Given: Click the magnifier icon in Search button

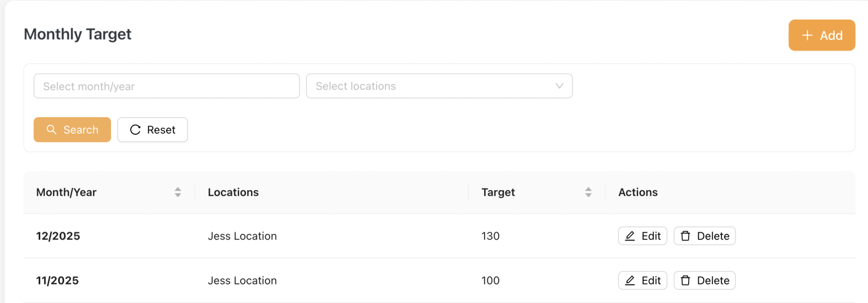Looking at the screenshot, I should 51,130.
